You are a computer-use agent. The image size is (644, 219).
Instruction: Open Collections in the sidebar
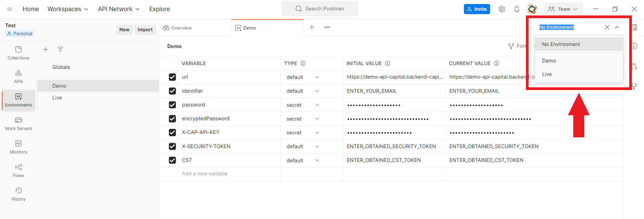click(x=18, y=53)
